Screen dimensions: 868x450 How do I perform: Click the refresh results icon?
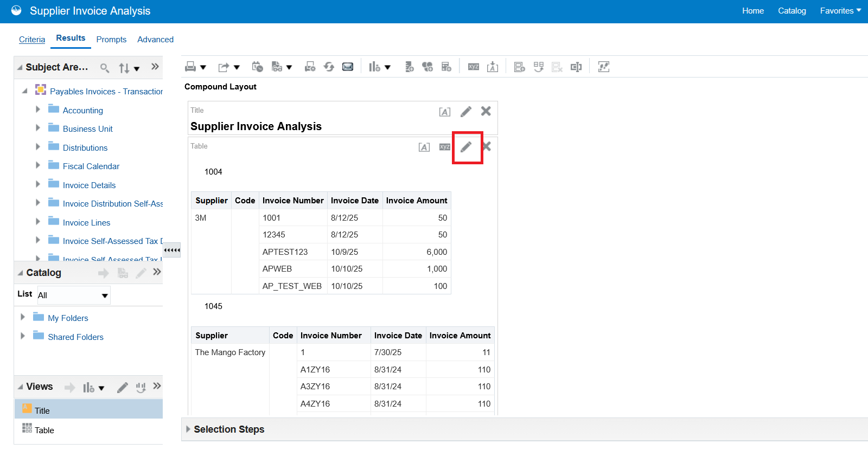point(329,67)
